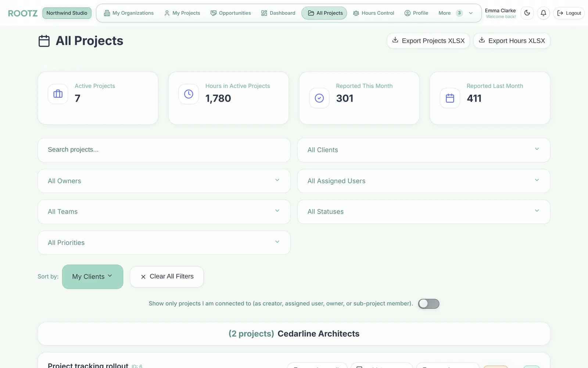Click Export Projects XLSX button
The image size is (588, 368).
[428, 40]
